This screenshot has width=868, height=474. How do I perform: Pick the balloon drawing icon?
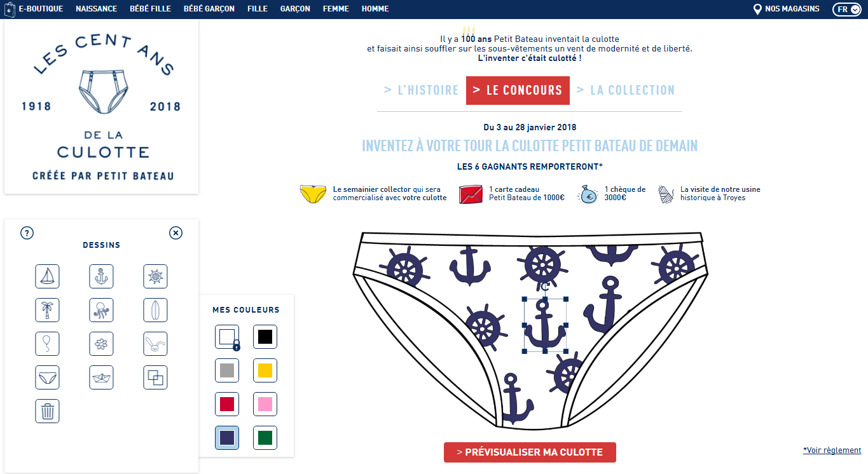tap(47, 344)
